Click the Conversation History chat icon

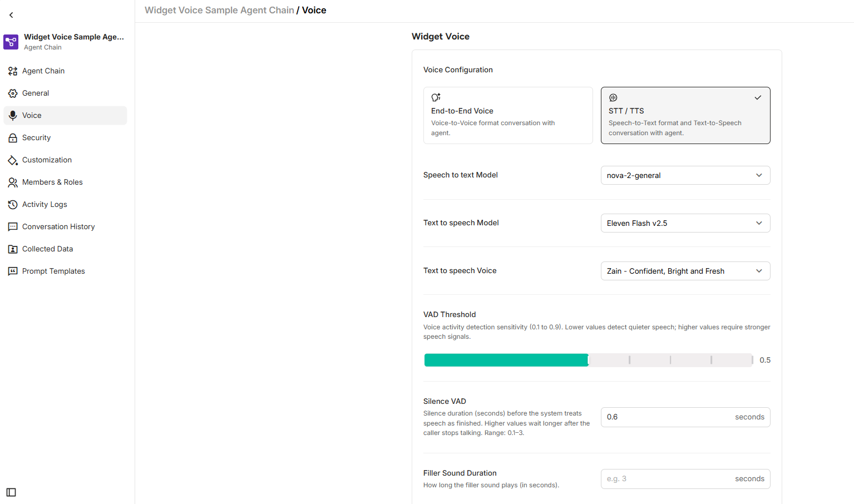click(x=13, y=227)
